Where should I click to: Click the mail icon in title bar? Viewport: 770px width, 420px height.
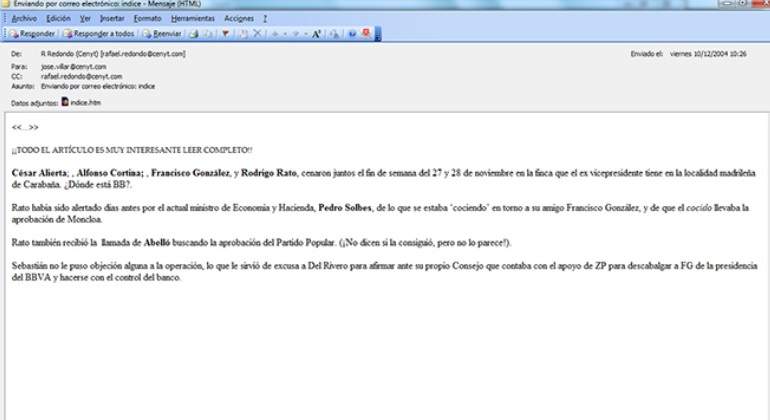[6, 3]
